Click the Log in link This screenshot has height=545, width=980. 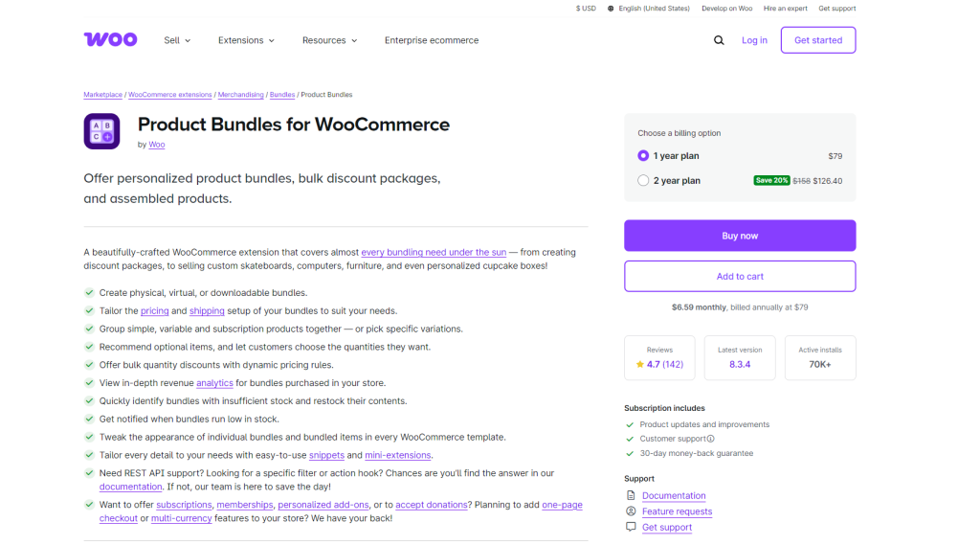pyautogui.click(x=754, y=40)
